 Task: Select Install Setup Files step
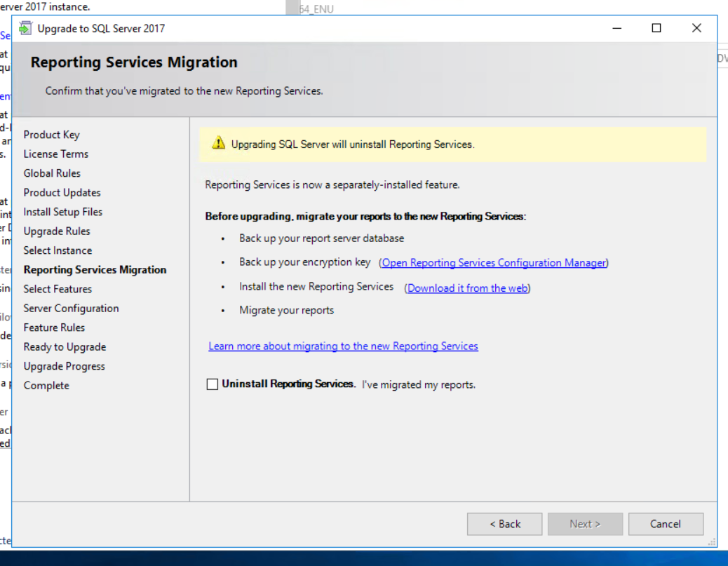tap(62, 212)
